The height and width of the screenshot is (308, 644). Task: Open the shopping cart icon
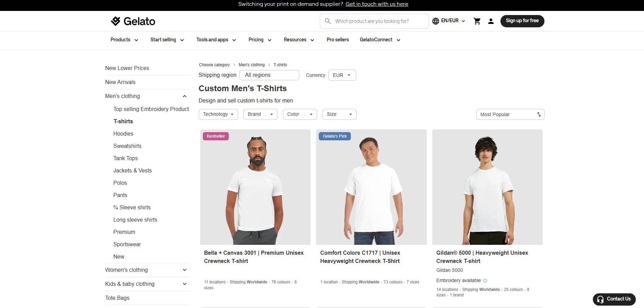pos(477,21)
